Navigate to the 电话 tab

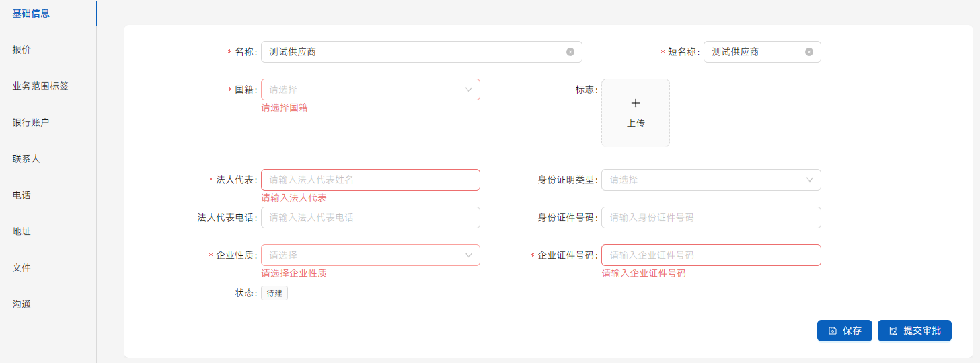[x=22, y=195]
